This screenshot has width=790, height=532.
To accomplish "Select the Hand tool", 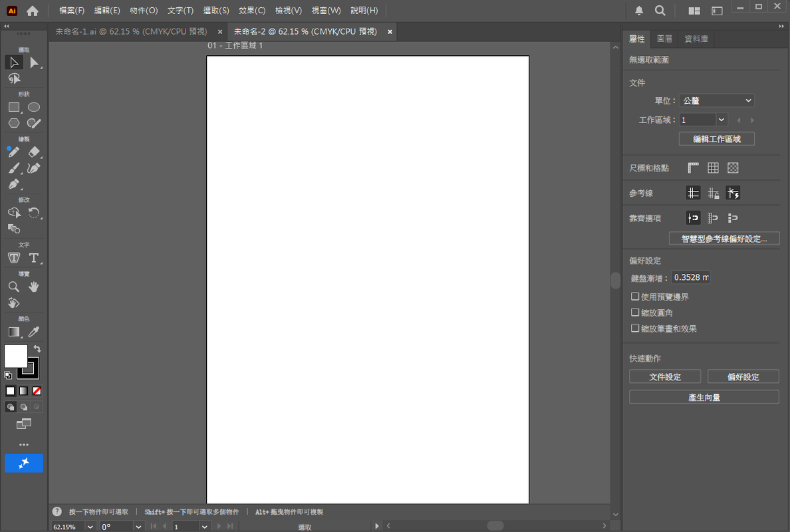I will (x=34, y=287).
